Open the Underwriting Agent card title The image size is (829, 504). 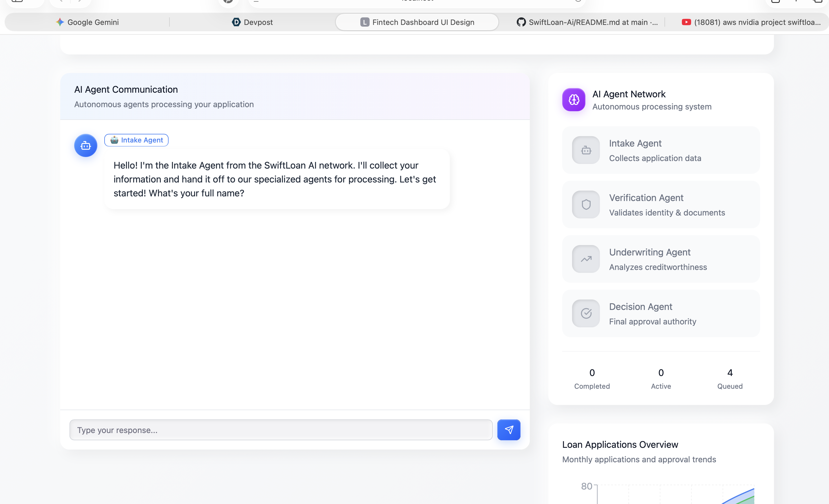tap(649, 252)
